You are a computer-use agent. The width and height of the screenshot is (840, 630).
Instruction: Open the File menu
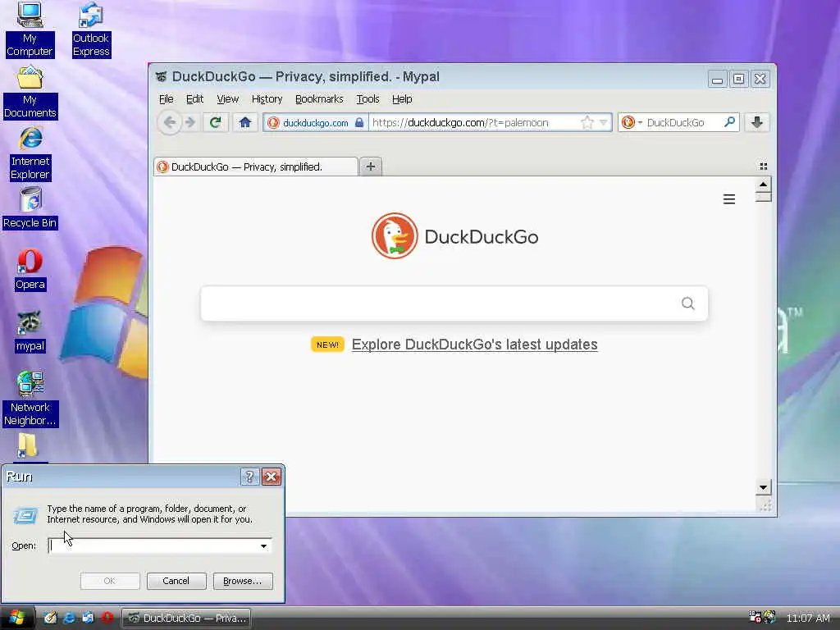pyautogui.click(x=166, y=99)
